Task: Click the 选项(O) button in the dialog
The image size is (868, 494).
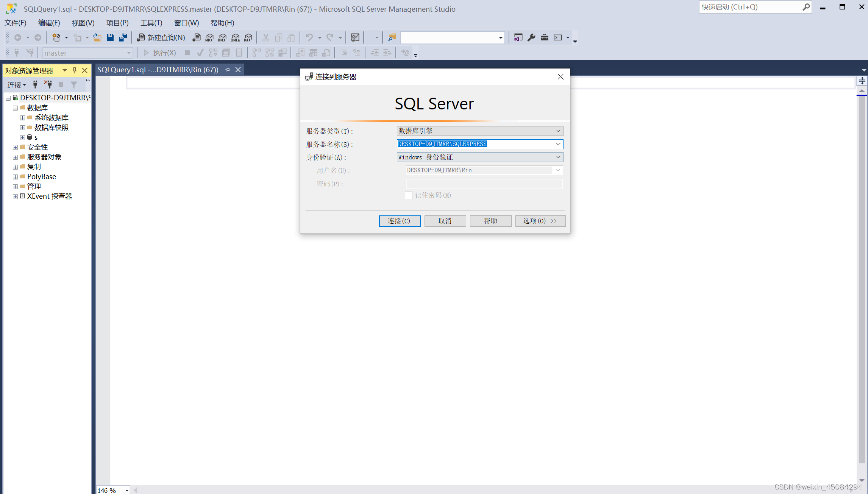Action: tap(540, 221)
